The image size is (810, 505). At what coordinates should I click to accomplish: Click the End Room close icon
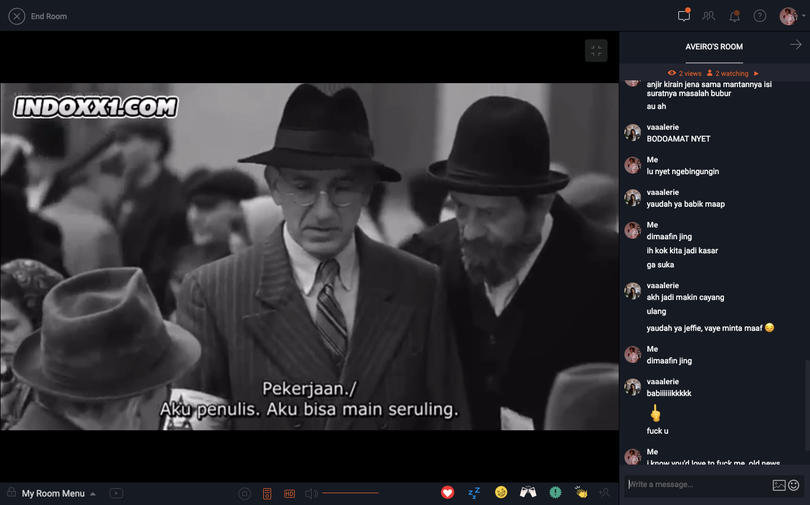(x=17, y=17)
